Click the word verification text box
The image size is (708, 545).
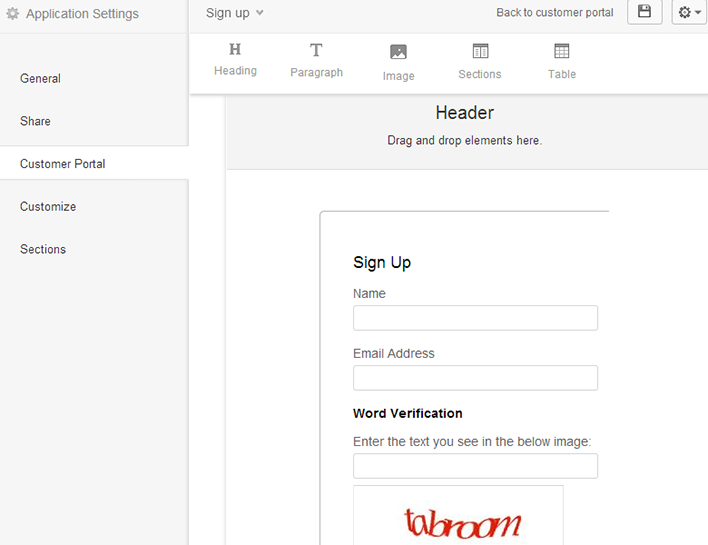click(x=475, y=466)
